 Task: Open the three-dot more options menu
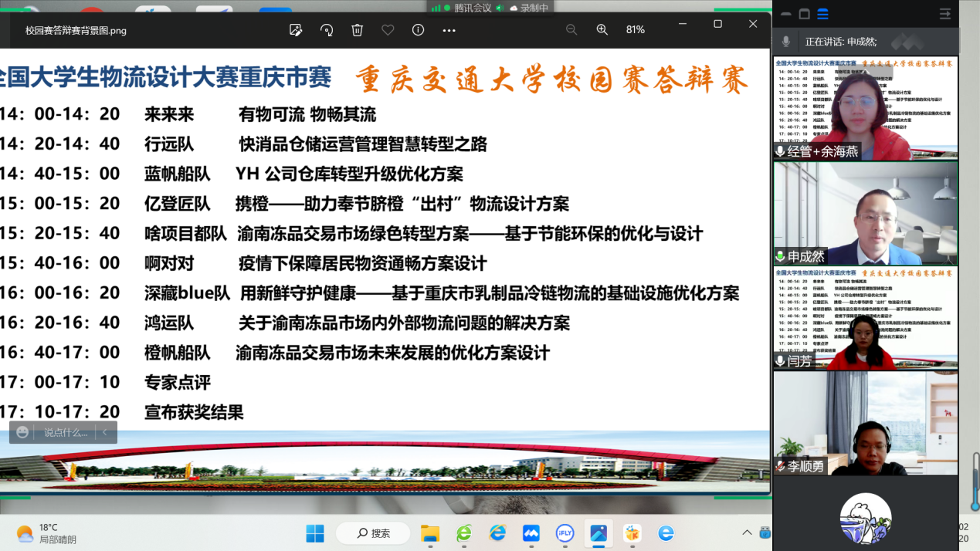[x=449, y=30]
